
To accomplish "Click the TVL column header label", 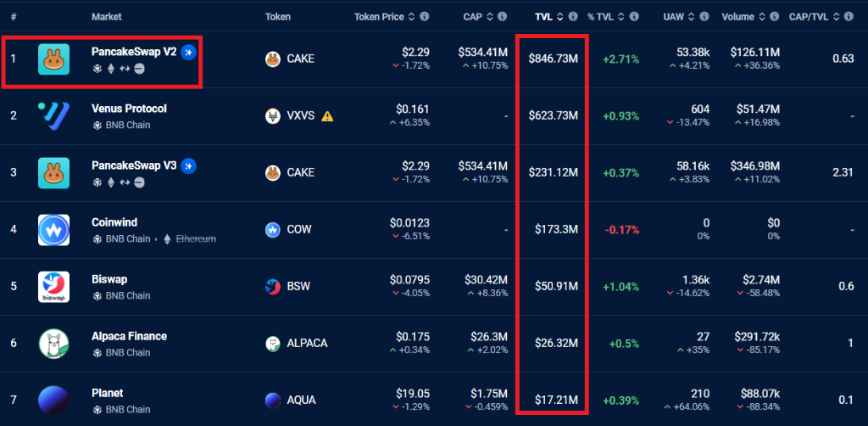I will point(543,16).
